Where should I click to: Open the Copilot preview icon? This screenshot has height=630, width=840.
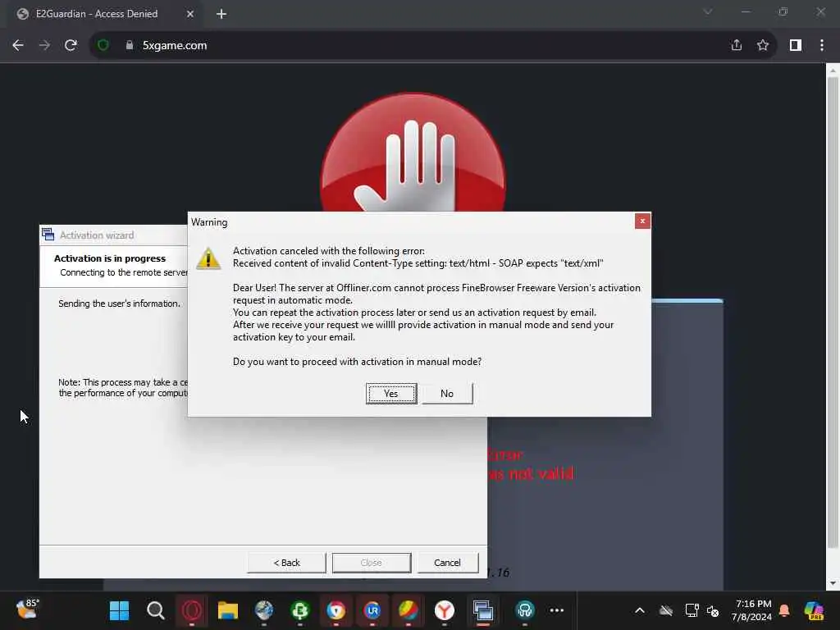814,610
